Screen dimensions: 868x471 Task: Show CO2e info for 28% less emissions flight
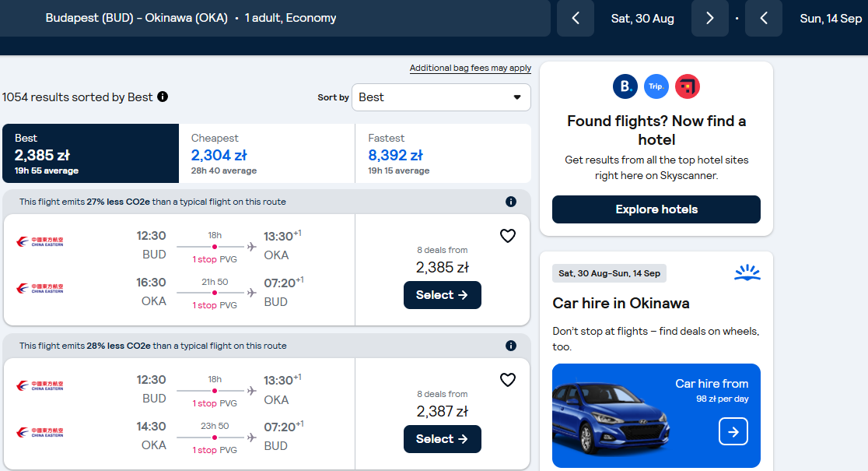click(x=510, y=346)
